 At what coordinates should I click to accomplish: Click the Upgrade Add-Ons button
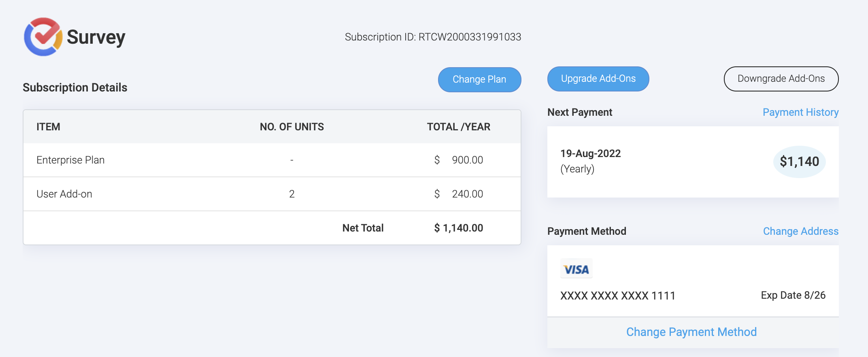pyautogui.click(x=598, y=79)
